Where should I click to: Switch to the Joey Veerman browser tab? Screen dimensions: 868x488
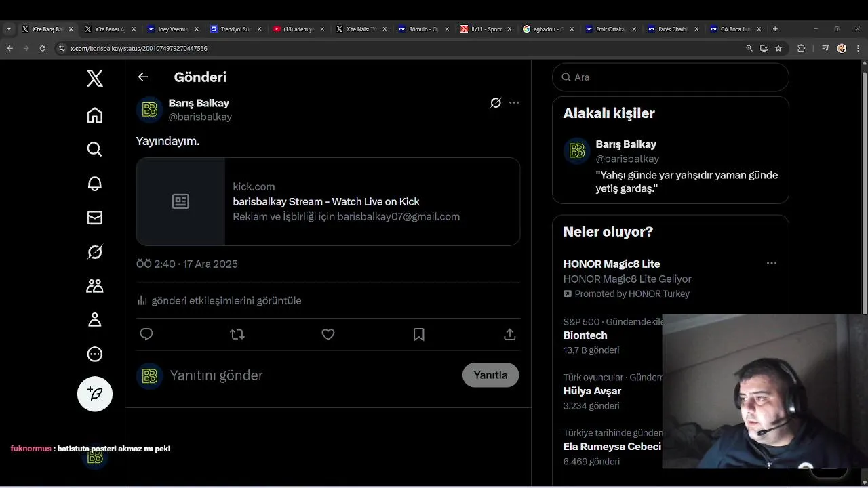[x=172, y=29]
